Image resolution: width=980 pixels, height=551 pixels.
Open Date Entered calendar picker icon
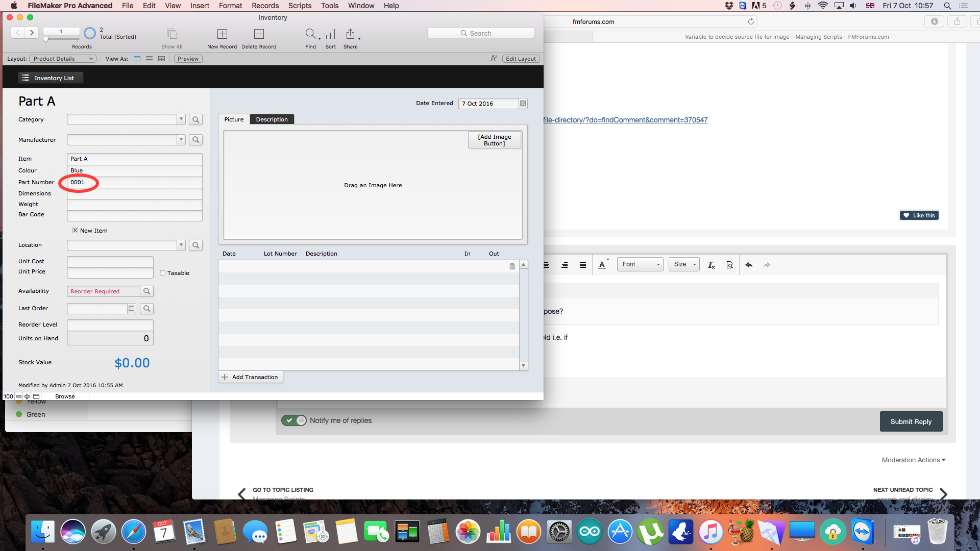[523, 104]
